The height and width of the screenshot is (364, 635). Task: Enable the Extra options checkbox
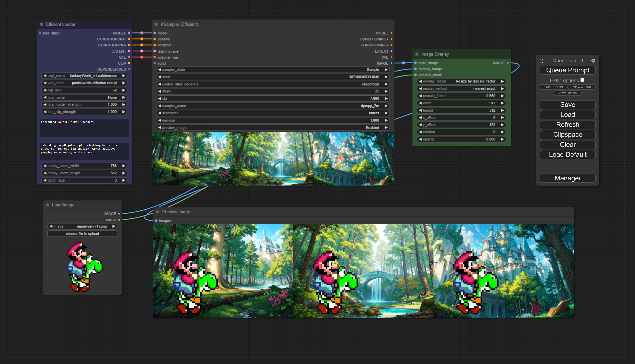coord(582,80)
